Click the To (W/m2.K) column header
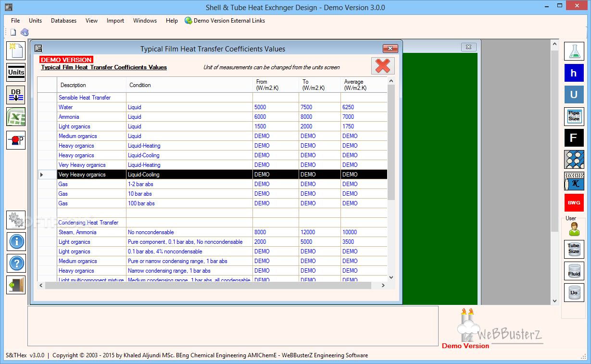The height and width of the screenshot is (364, 591). pyautogui.click(x=320, y=85)
